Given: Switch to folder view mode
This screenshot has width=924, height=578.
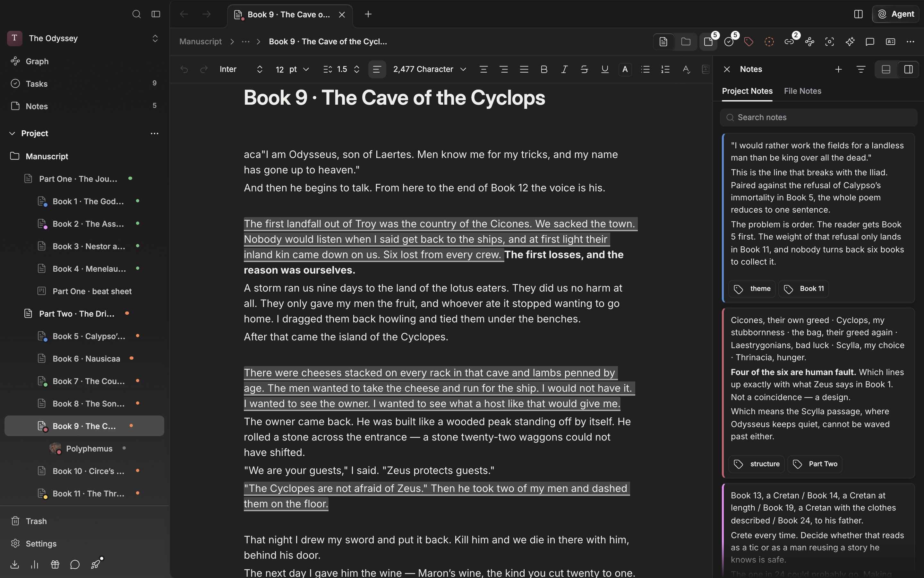Looking at the screenshot, I should [x=686, y=41].
